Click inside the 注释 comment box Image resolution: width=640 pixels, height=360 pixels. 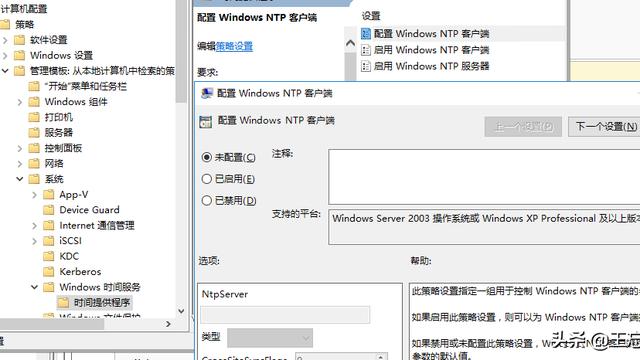point(484,177)
